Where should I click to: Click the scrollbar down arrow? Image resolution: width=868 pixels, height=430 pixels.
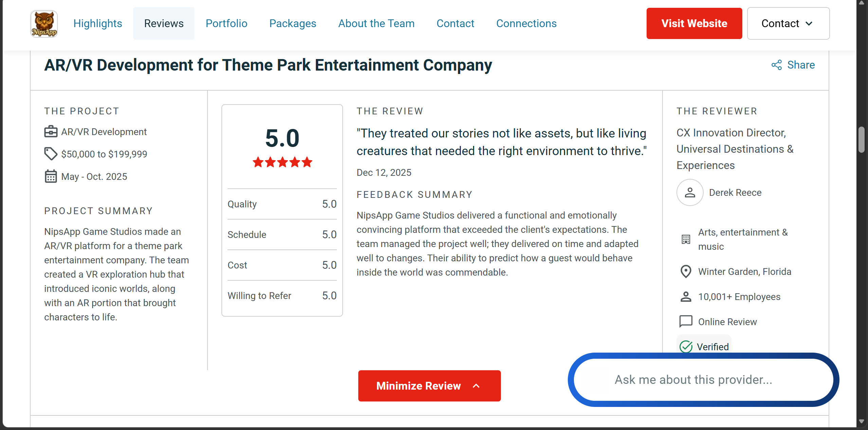coord(862,422)
